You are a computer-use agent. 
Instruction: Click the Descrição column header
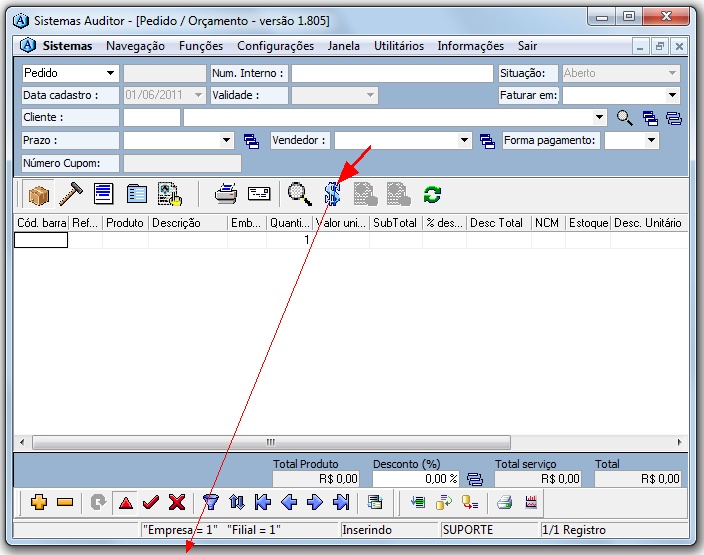[x=188, y=223]
